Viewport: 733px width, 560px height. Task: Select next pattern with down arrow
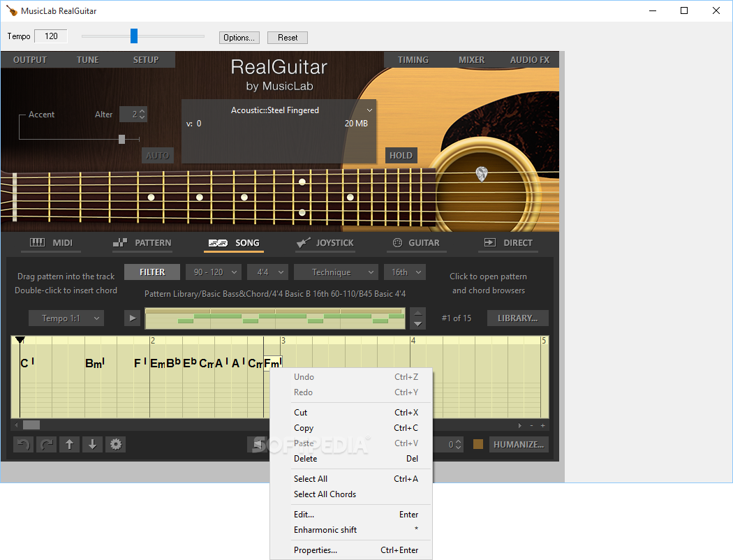[x=418, y=323]
